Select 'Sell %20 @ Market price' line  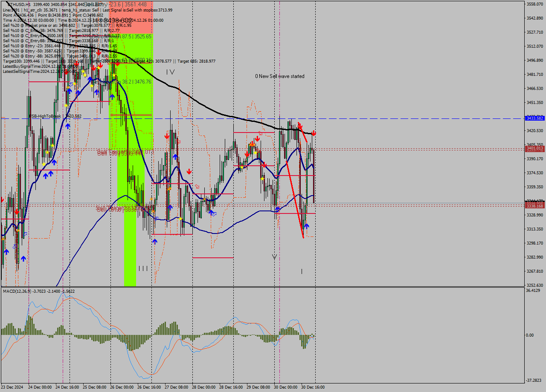[68, 25]
